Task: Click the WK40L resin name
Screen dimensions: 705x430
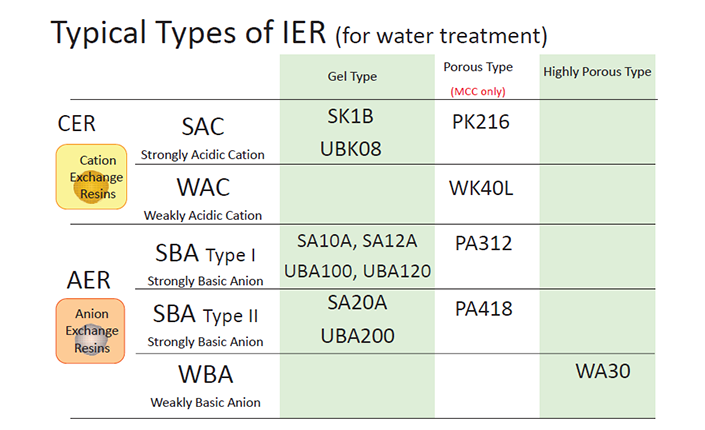Action: coord(481,188)
